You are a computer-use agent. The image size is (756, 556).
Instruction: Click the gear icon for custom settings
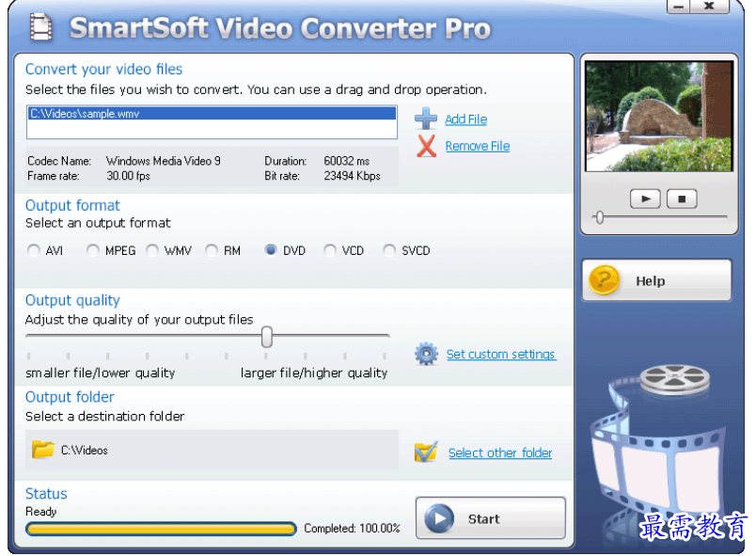tap(426, 354)
